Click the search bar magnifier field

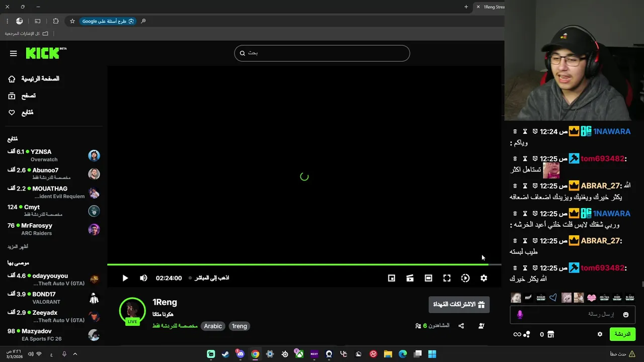point(322,53)
